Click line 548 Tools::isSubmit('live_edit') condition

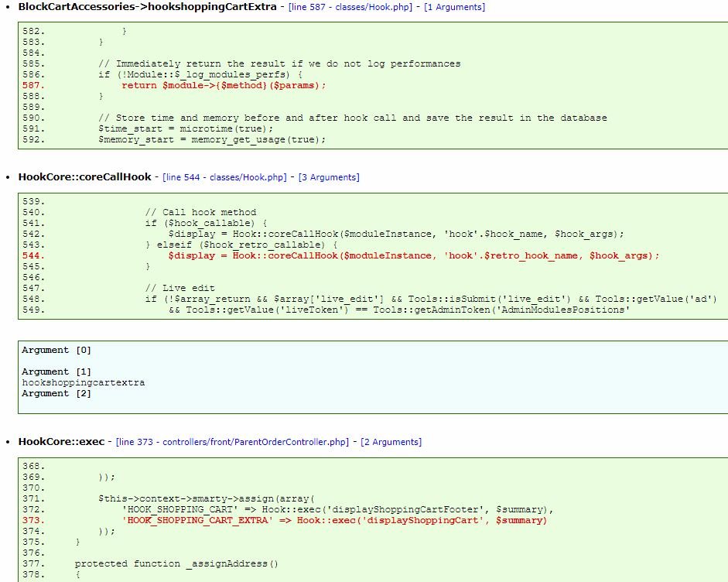431,300
